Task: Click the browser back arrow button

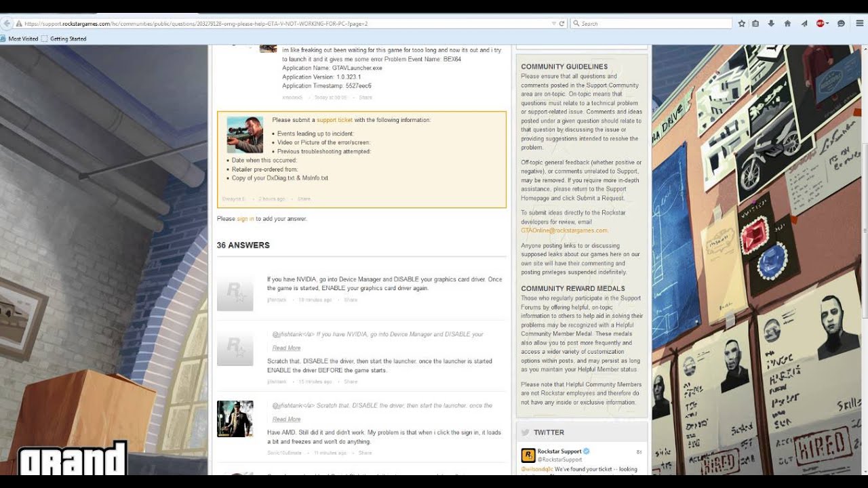Action: tap(7, 23)
